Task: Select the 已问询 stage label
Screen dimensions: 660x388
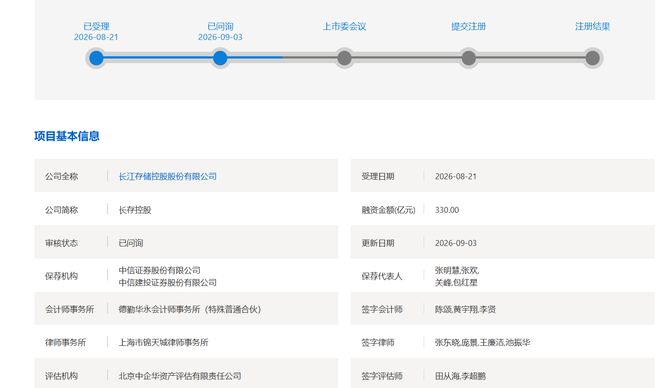Action: pos(220,26)
